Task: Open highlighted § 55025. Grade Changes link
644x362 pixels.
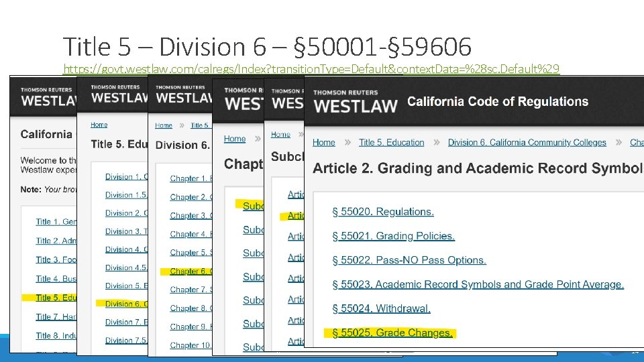Action: (392, 333)
